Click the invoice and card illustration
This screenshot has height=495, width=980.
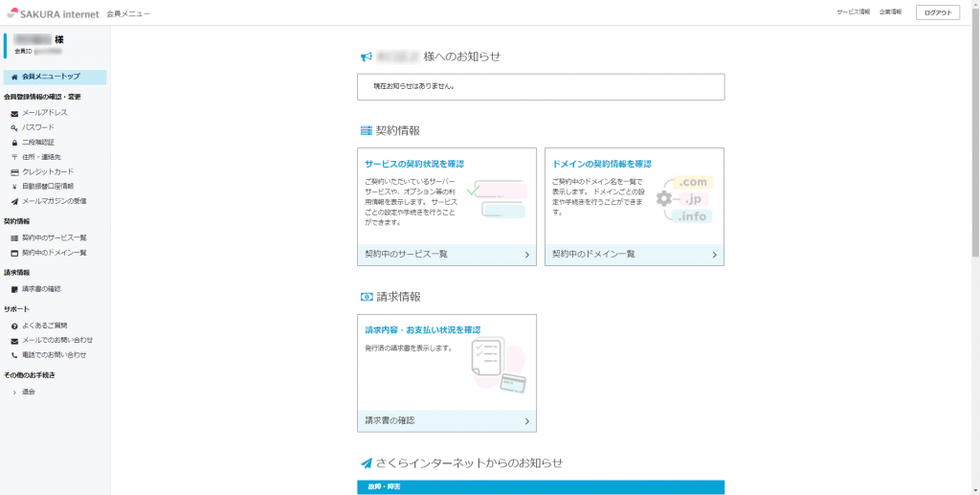click(499, 366)
